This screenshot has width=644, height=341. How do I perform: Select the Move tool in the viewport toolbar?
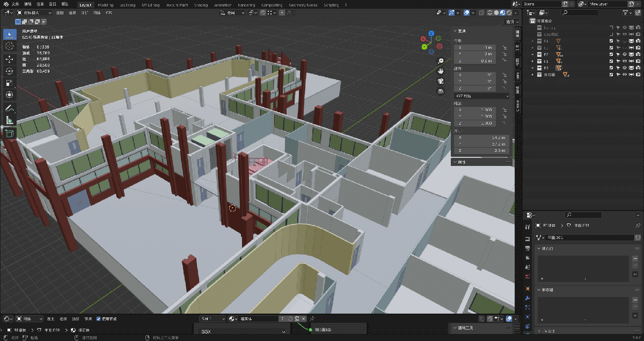click(x=9, y=59)
